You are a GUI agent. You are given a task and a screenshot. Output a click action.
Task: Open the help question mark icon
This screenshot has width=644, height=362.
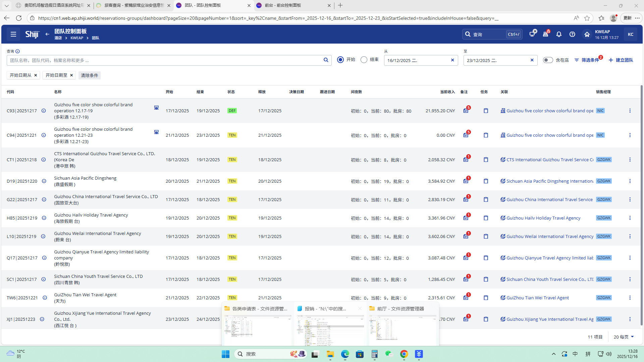(572, 34)
